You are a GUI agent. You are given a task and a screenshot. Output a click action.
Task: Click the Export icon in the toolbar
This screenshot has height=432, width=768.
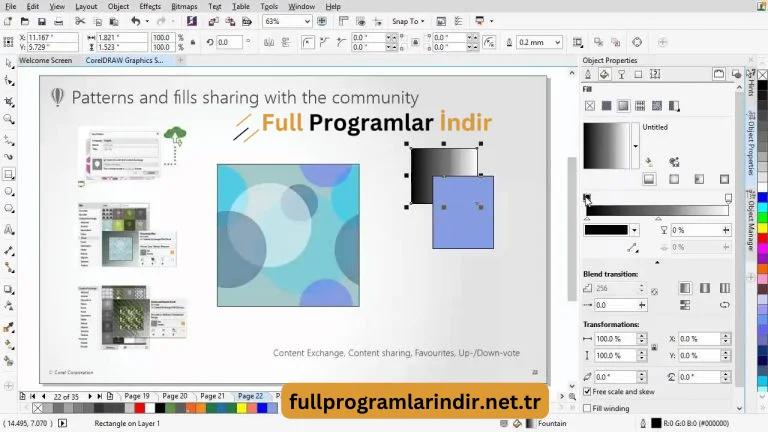(x=230, y=22)
